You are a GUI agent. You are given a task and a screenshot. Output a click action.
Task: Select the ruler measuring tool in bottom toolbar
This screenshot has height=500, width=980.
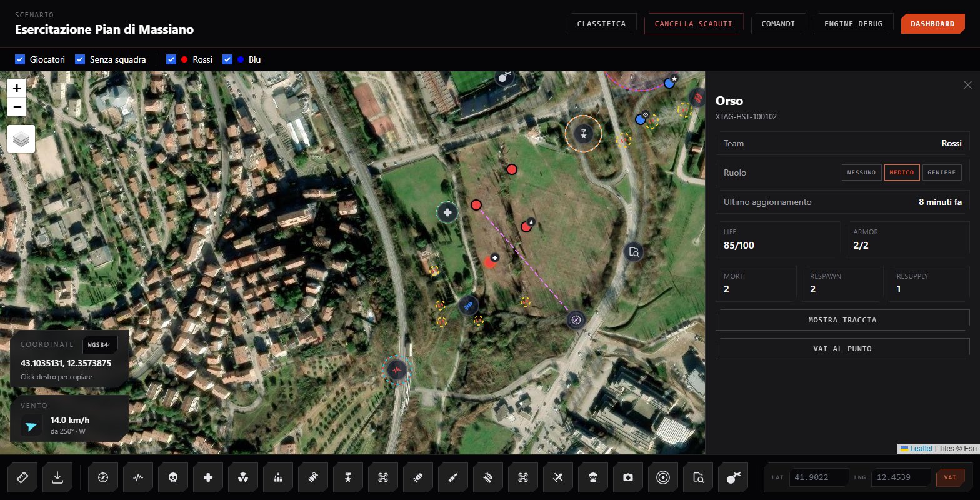(22, 477)
